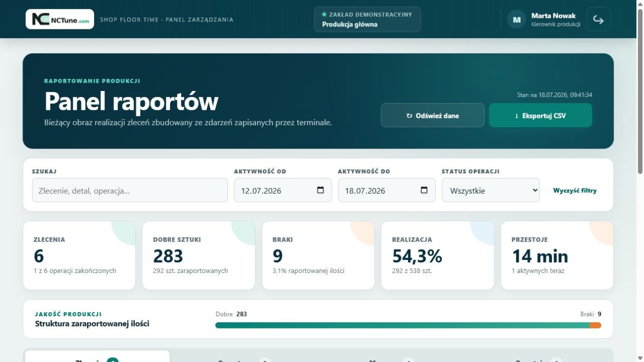Click Stan na 18.07.2026 timestamp
Screen dimensions: 644x362
554,95
